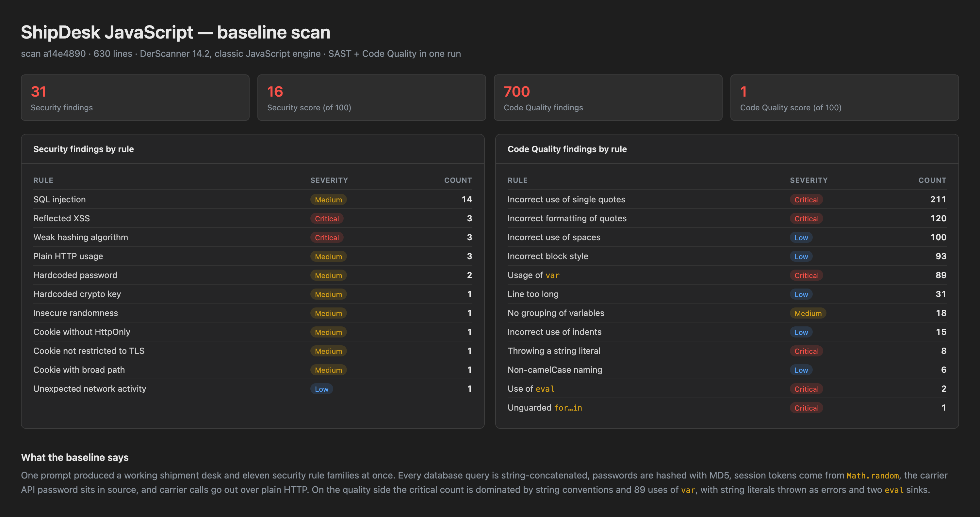Click the Critical badge for Unguarded for…in
This screenshot has height=517, width=980.
tap(806, 408)
